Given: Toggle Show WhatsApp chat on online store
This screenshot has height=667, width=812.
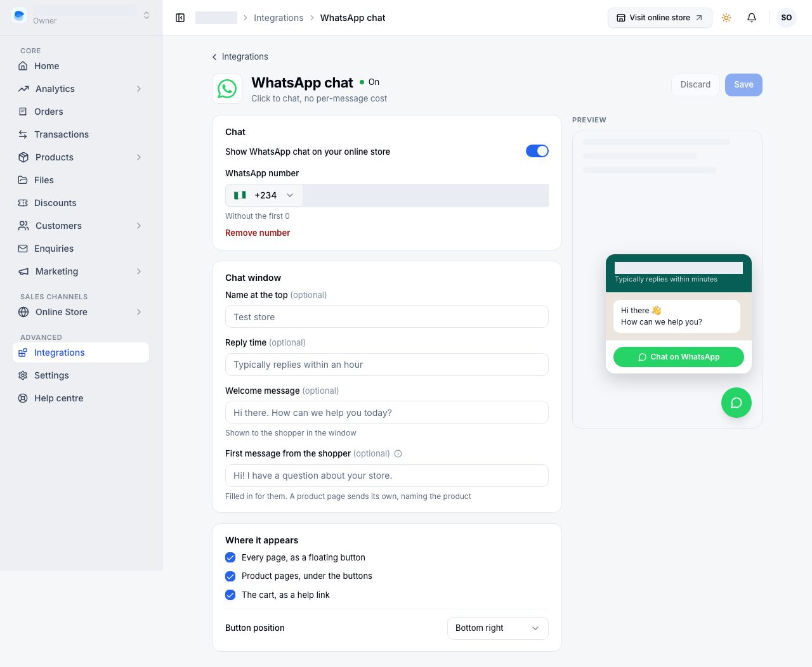Looking at the screenshot, I should 537,151.
